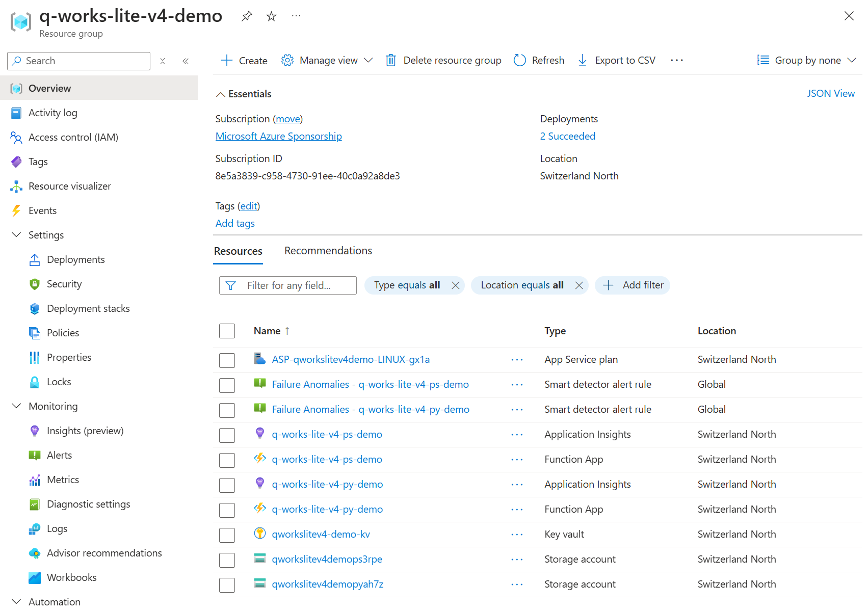Collapse the Essentials section
This screenshot has width=868, height=611.
[221, 94]
